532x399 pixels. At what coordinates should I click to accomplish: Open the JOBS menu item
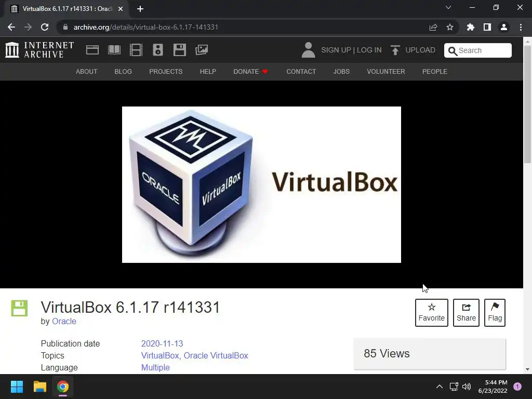(341, 72)
